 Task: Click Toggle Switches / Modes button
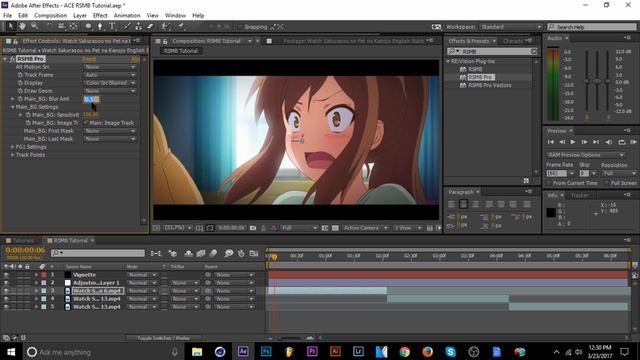coord(163,338)
